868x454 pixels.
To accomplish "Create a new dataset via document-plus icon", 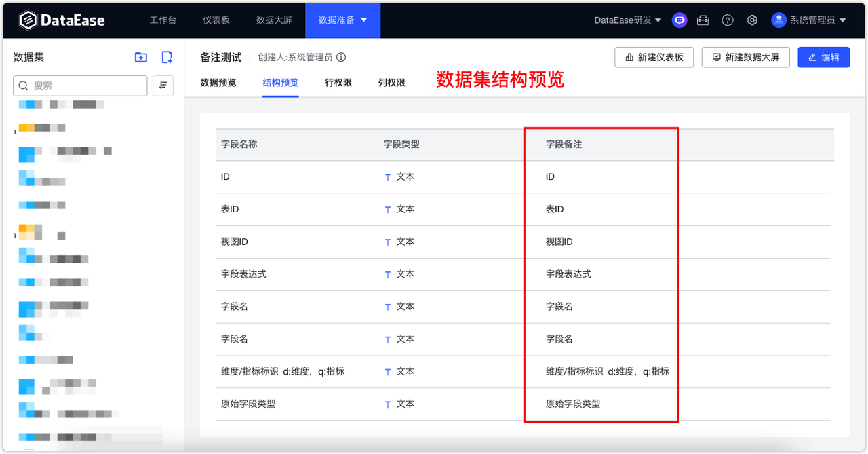I will [166, 57].
